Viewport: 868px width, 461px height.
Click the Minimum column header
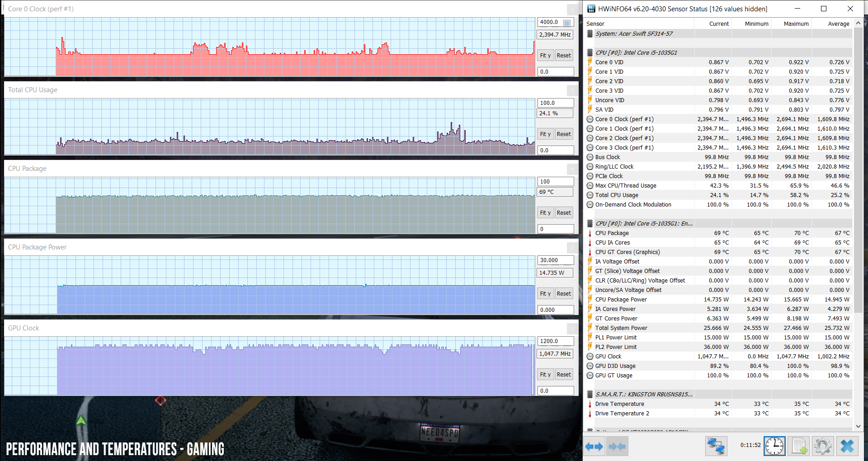[751, 24]
